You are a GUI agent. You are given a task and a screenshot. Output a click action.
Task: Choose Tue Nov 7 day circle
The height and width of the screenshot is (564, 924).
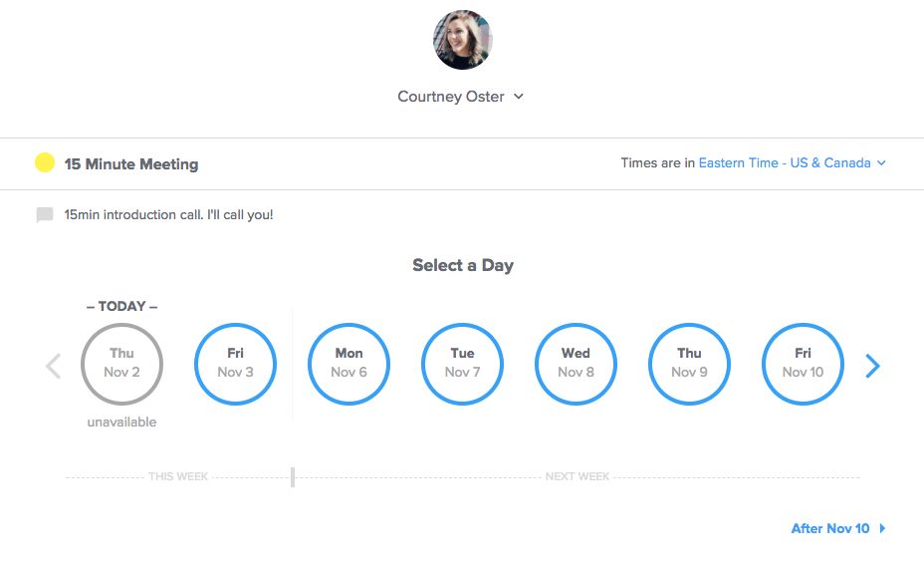coord(462,364)
